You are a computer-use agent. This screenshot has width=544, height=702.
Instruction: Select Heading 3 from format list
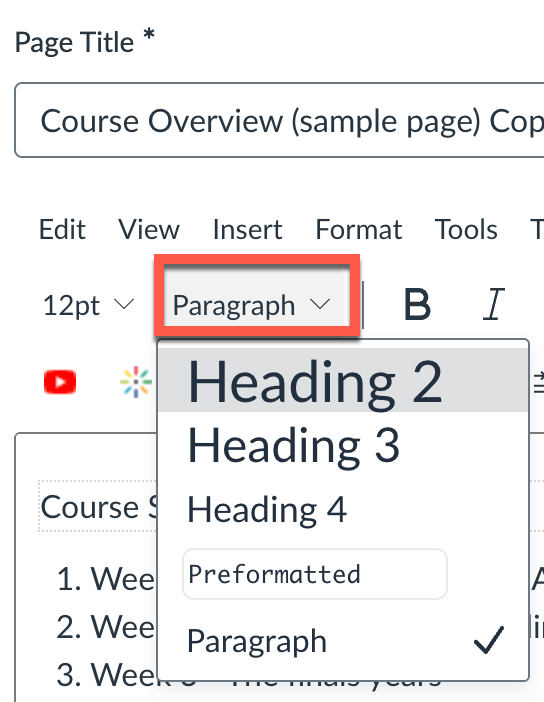pos(343,445)
